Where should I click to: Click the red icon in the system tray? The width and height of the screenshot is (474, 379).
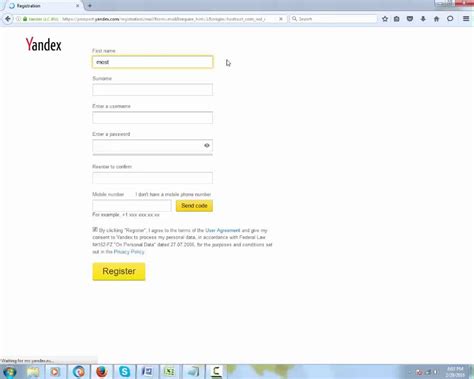point(419,372)
